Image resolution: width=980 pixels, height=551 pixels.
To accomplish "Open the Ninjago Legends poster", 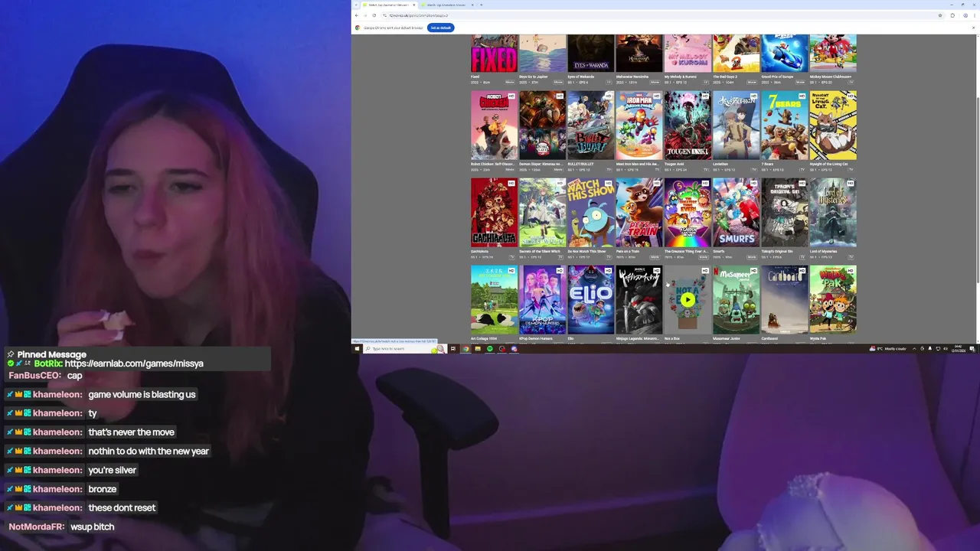I will [x=639, y=300].
